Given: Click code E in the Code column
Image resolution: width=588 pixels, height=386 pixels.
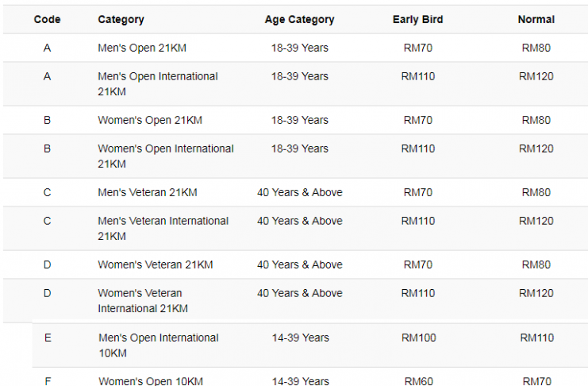Looking at the screenshot, I should 48,338.
